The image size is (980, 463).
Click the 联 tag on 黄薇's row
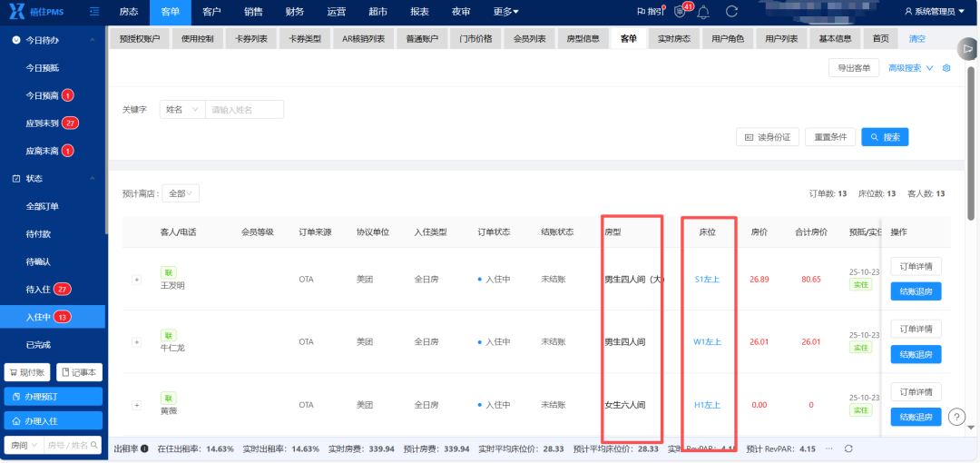pos(169,398)
